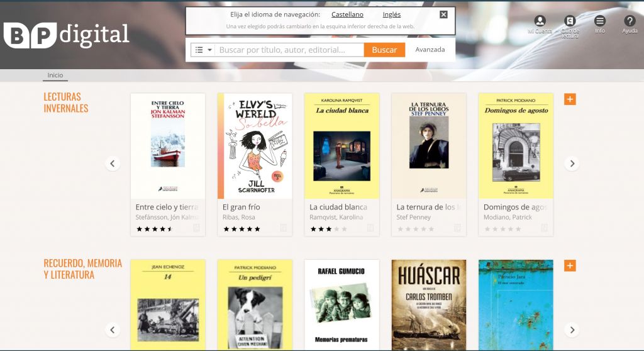Choose Inglés language link
The width and height of the screenshot is (644, 351).
click(x=391, y=14)
